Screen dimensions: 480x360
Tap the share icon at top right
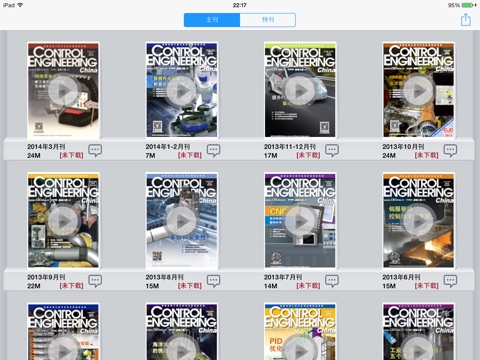[x=466, y=20]
